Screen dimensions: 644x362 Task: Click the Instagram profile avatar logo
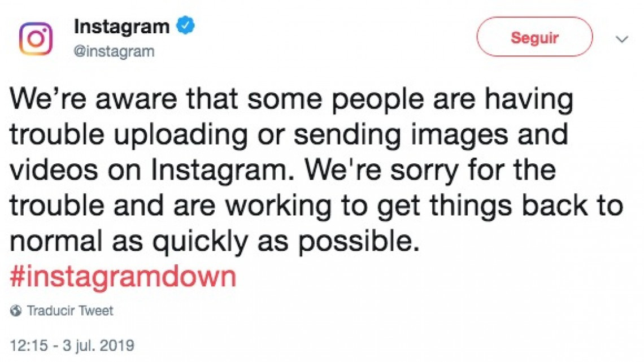[36, 39]
